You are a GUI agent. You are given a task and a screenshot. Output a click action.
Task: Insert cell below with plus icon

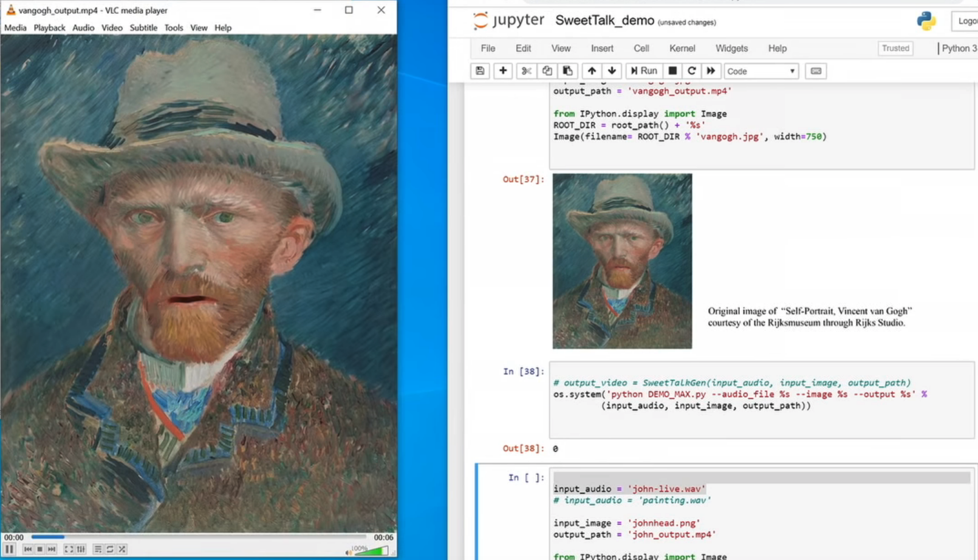click(x=503, y=71)
